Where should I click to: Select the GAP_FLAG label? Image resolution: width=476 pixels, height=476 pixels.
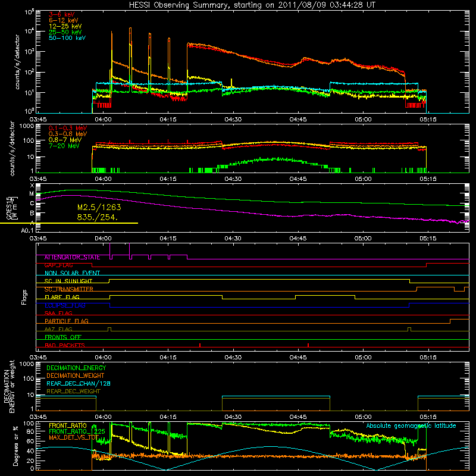58,265
